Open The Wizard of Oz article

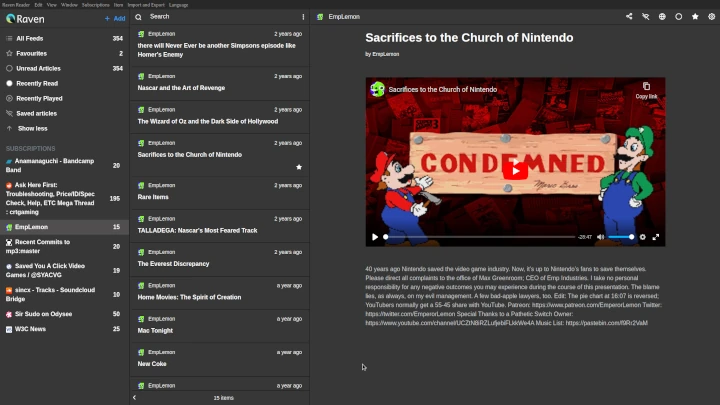point(220,117)
